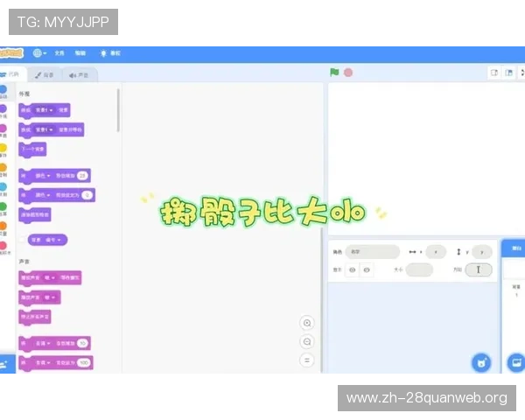This screenshot has width=525, height=420.
Task: Click the stop all sounds block
Action: coord(35,317)
